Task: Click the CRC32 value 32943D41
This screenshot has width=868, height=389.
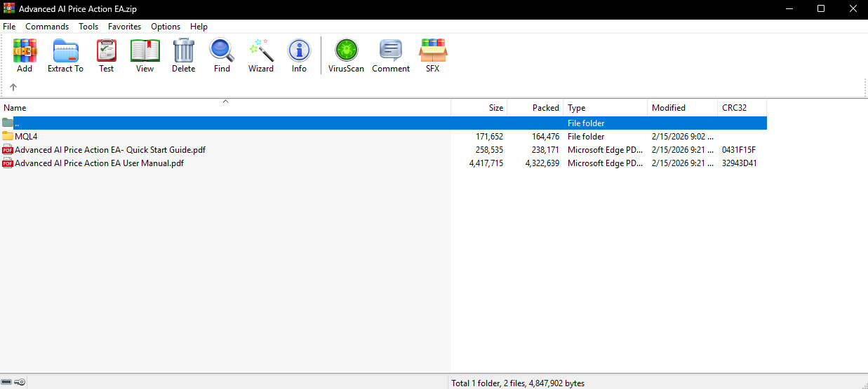Action: tap(740, 163)
